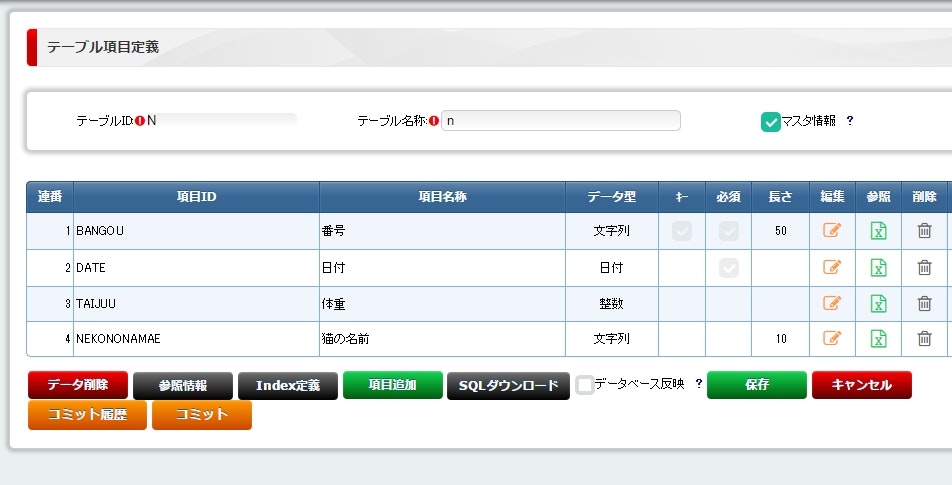Click the length value 50 cell
Viewport: 952px width, 485px height.
click(780, 231)
